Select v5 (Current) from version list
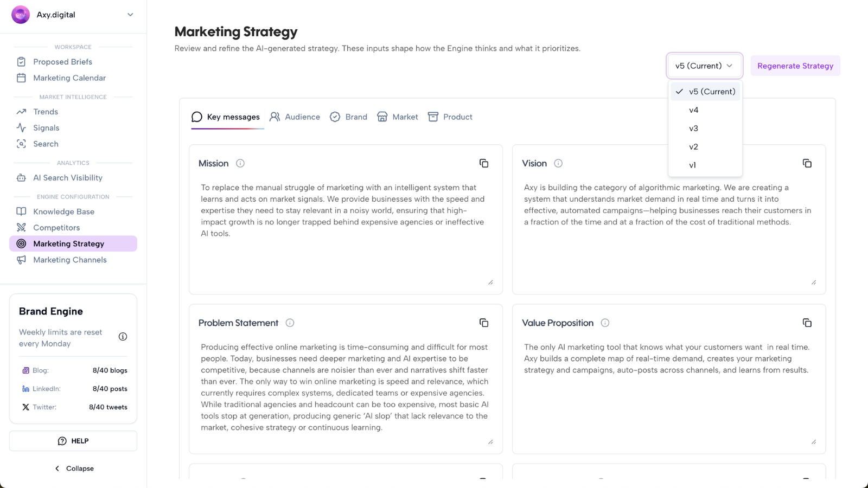This screenshot has width=868, height=488. click(705, 92)
